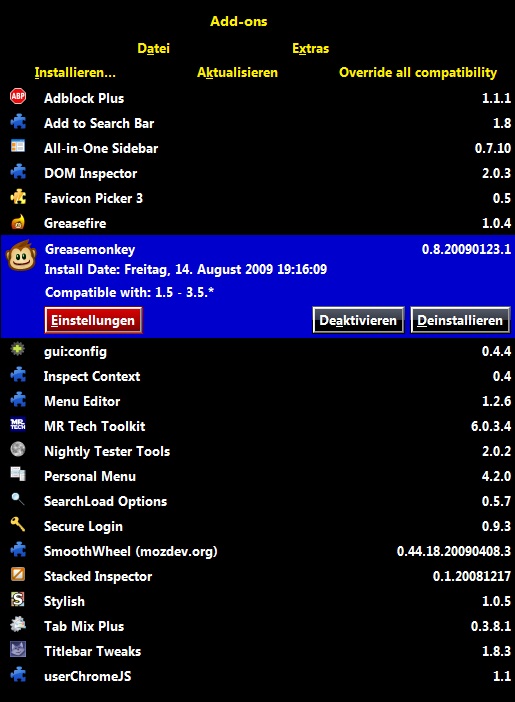Select the MR Tech Toolkit name
Viewport: 515px width, 702px height.
[94, 427]
